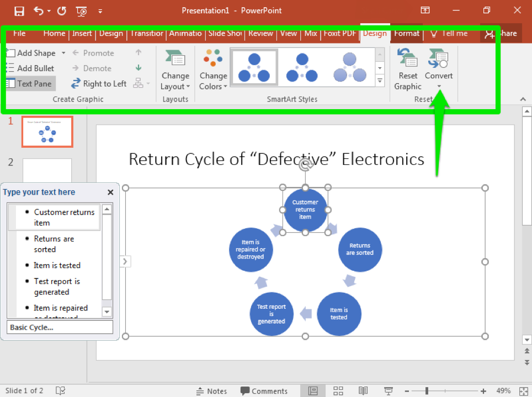532x397 pixels.
Task: Open the Comments pane
Action: tap(265, 390)
